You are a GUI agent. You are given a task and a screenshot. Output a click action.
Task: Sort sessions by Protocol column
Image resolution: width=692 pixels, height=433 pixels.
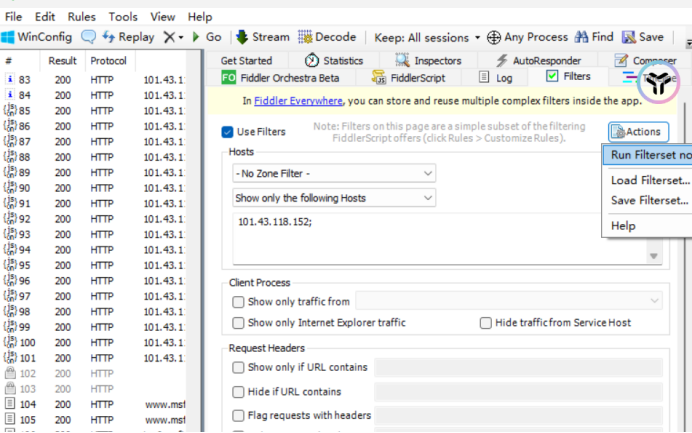[109, 61]
